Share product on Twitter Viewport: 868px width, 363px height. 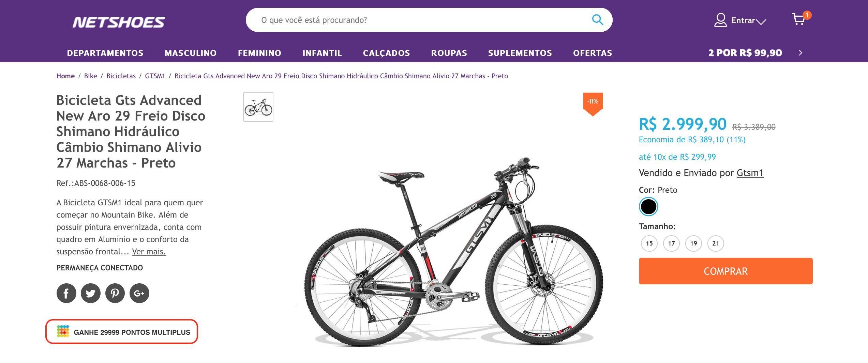coord(91,293)
